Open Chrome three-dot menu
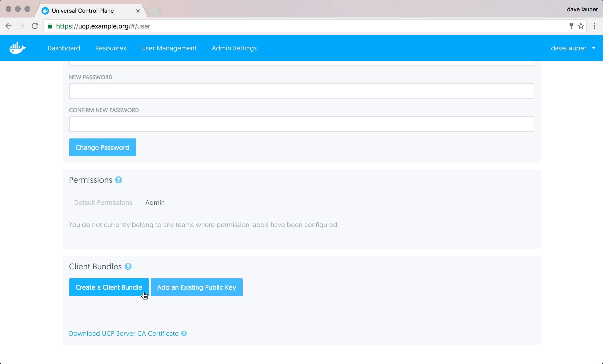 pyautogui.click(x=595, y=26)
